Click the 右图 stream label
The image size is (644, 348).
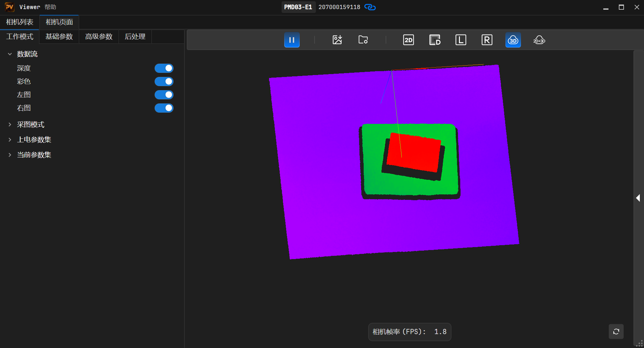(x=24, y=108)
